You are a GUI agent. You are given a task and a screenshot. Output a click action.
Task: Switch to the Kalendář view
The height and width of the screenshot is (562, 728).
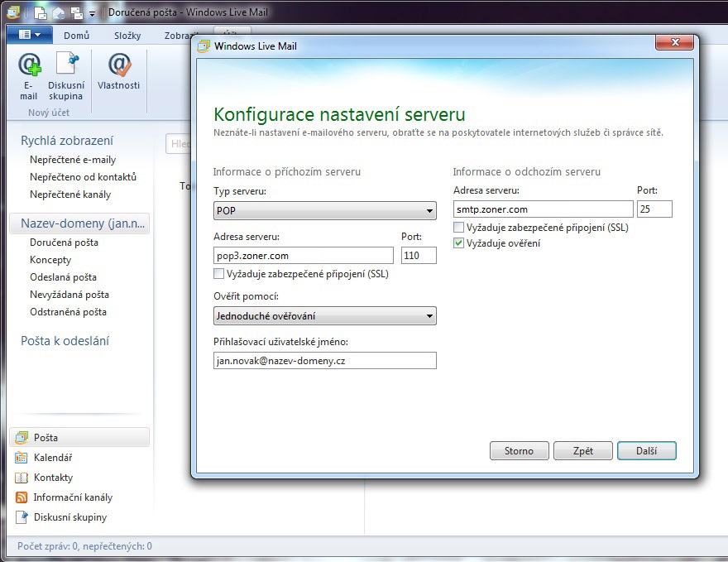53,458
